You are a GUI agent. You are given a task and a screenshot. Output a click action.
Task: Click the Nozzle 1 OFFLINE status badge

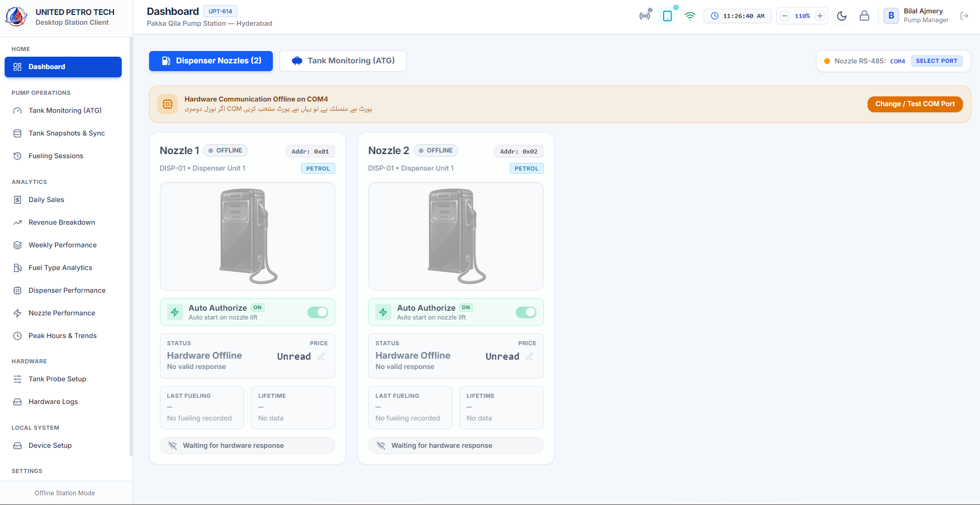(225, 150)
